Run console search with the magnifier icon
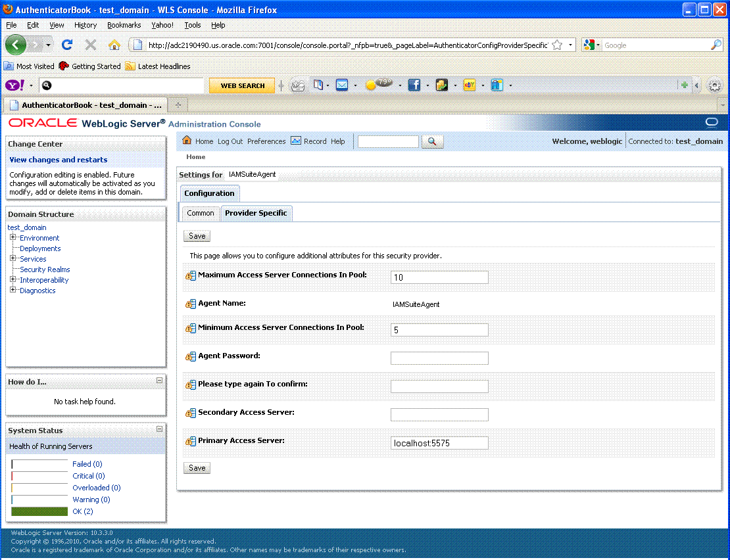730x560 pixels. pos(432,141)
